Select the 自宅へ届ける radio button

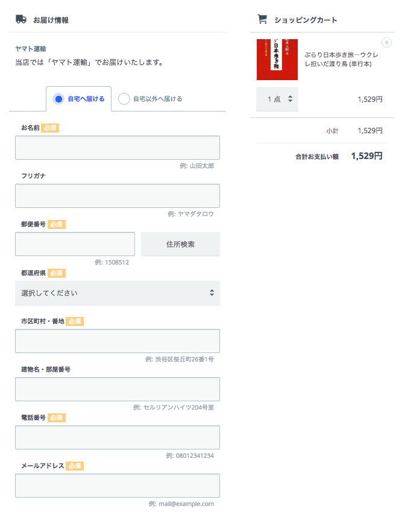(58, 99)
